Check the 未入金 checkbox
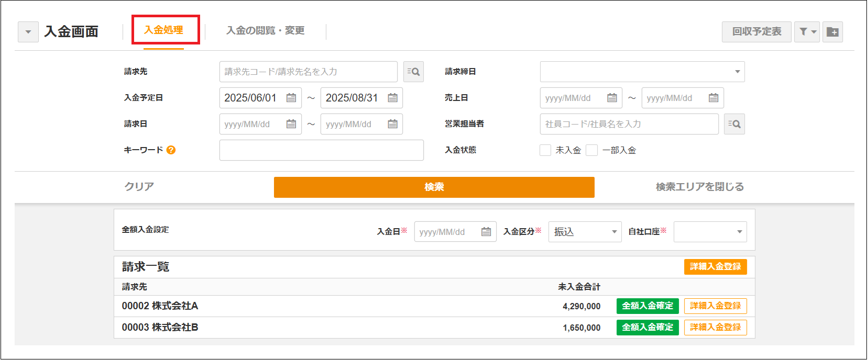The image size is (868, 360). click(545, 150)
